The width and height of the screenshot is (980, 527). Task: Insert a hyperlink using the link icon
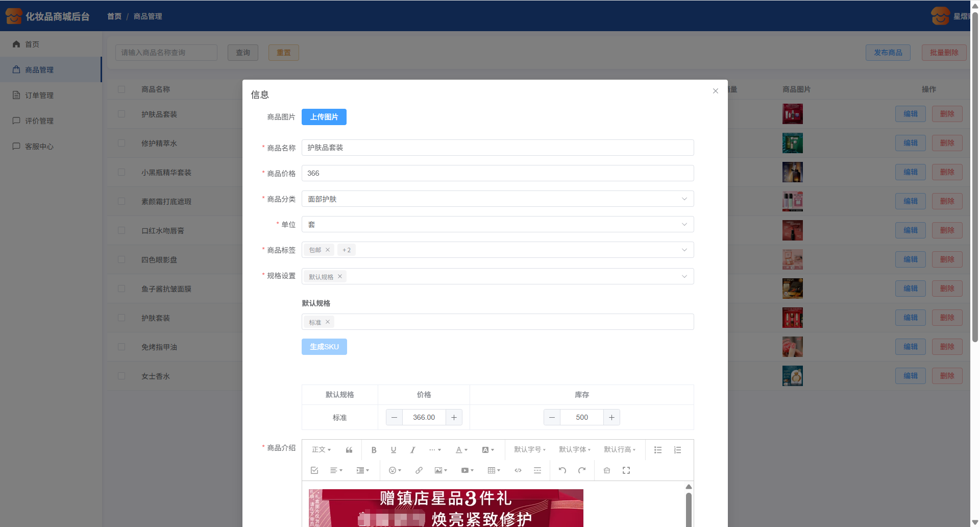419,470
